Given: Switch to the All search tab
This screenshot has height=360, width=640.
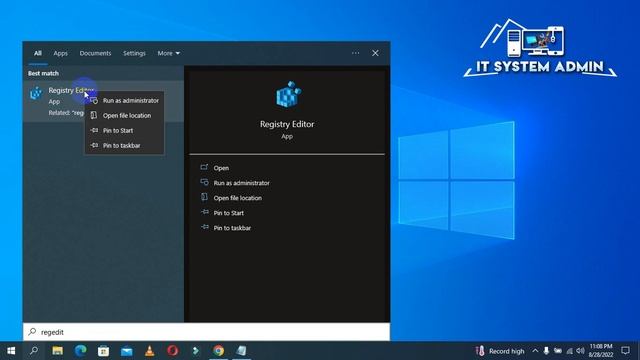Looking at the screenshot, I should [38, 53].
